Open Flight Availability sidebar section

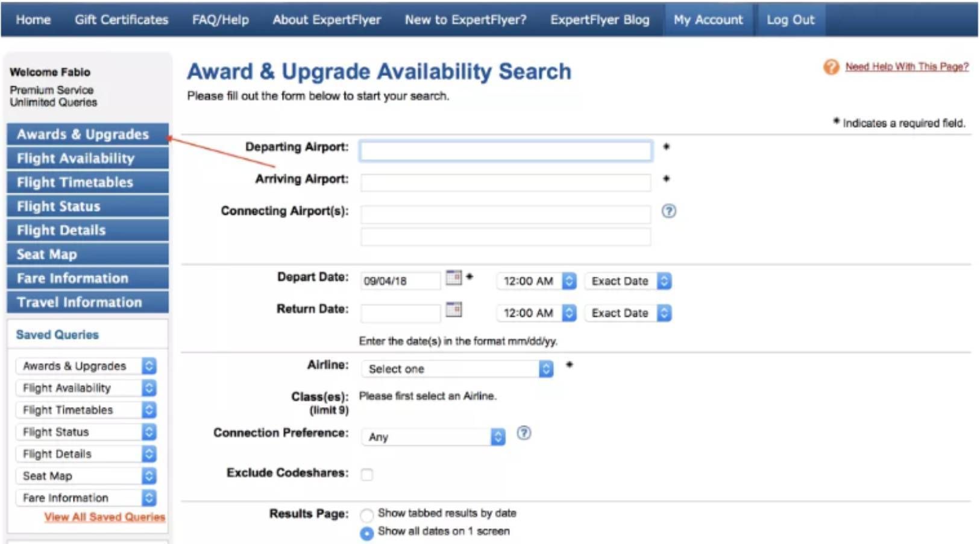pos(87,158)
